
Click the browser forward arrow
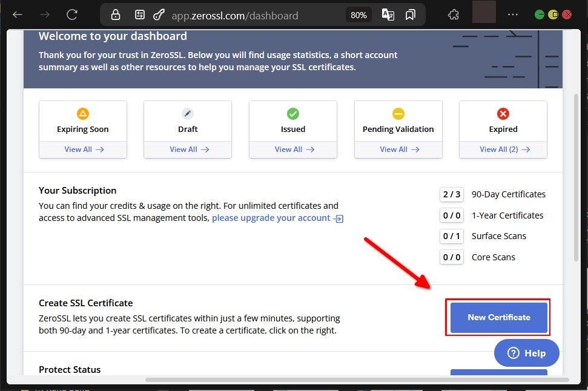point(45,15)
